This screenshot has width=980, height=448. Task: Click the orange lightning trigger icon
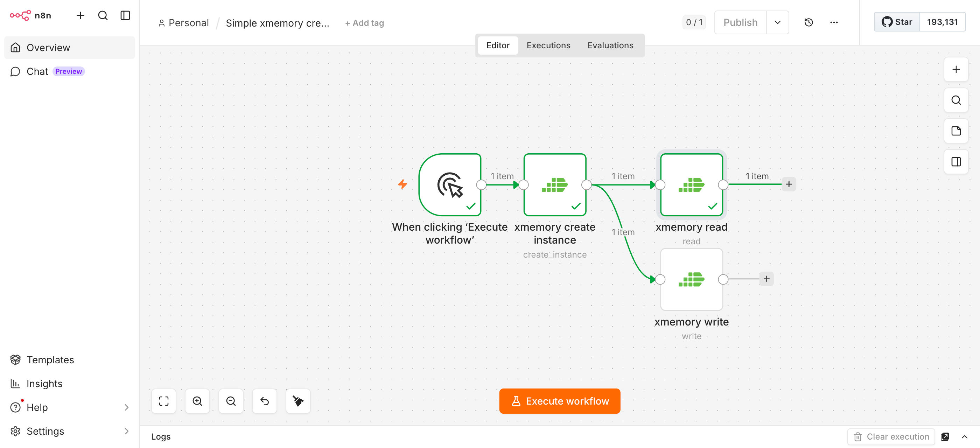click(x=402, y=184)
